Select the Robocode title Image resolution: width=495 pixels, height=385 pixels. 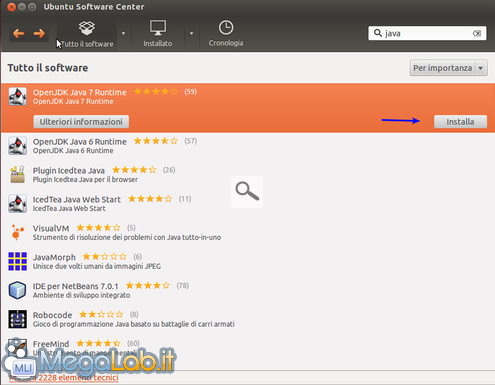[52, 315]
